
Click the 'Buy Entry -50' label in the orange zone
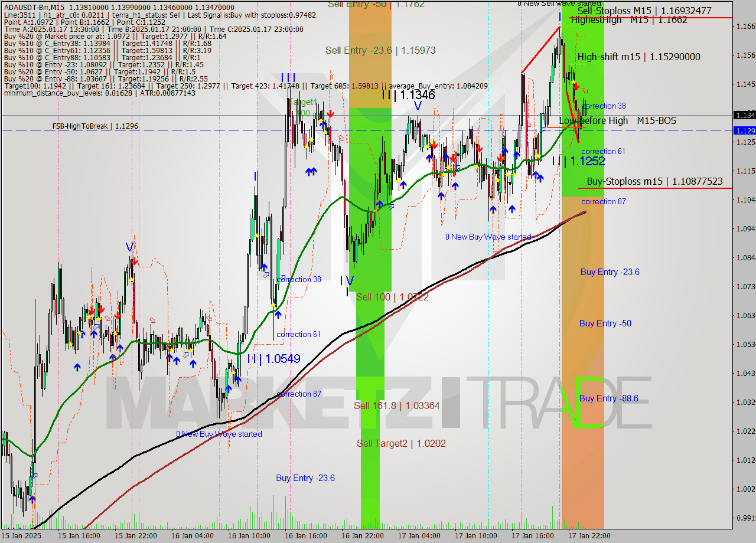pos(605,323)
